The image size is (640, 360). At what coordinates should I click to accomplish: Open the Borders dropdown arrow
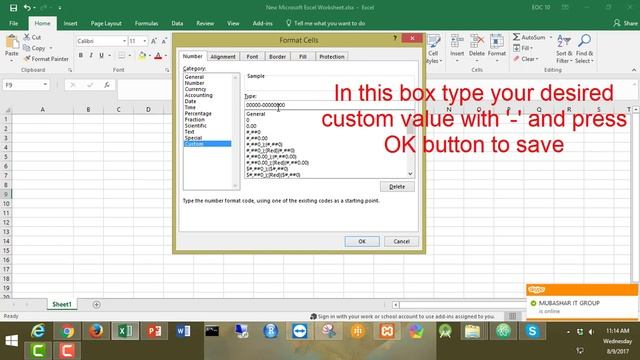point(130,56)
